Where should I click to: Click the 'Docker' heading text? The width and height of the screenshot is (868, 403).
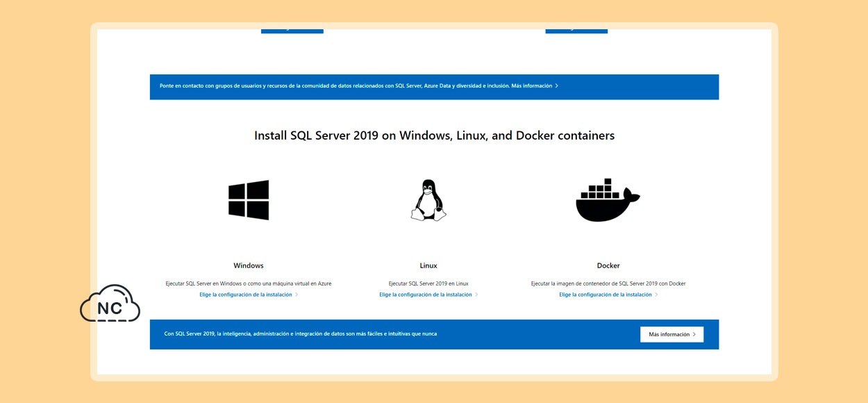tap(608, 265)
